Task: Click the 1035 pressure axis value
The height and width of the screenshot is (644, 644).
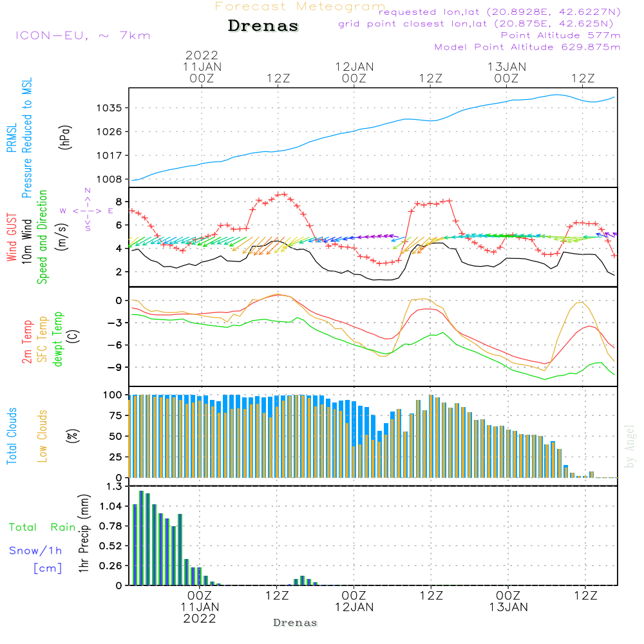Action: tap(109, 108)
